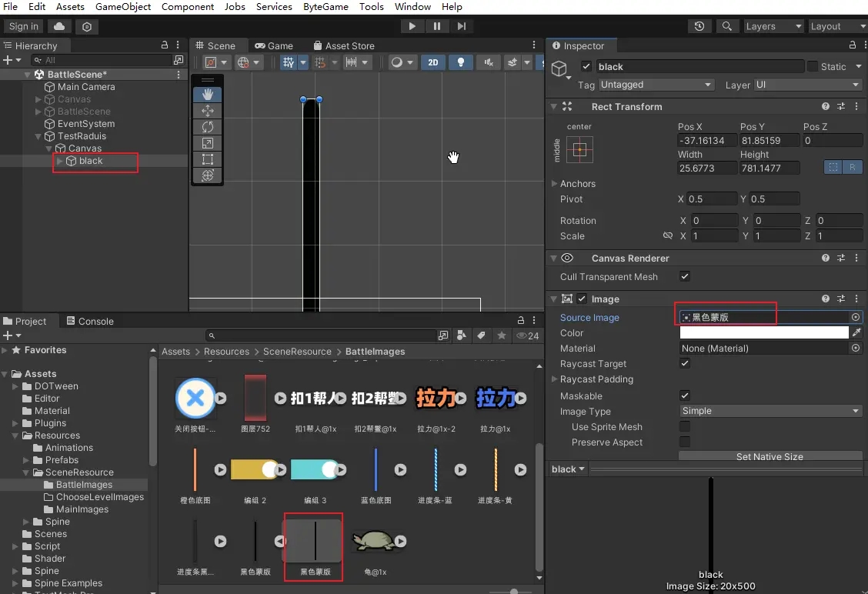
Task: Select the Hand tool in Scene overlay
Action: tap(207, 95)
